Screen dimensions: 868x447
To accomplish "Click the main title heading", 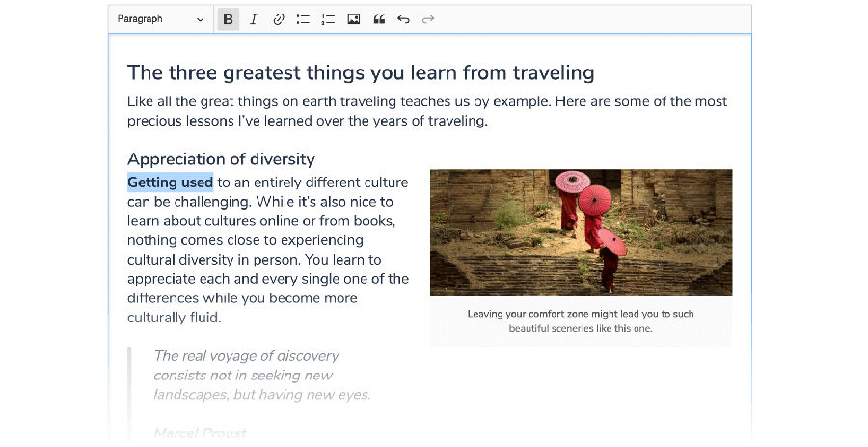I will [361, 72].
